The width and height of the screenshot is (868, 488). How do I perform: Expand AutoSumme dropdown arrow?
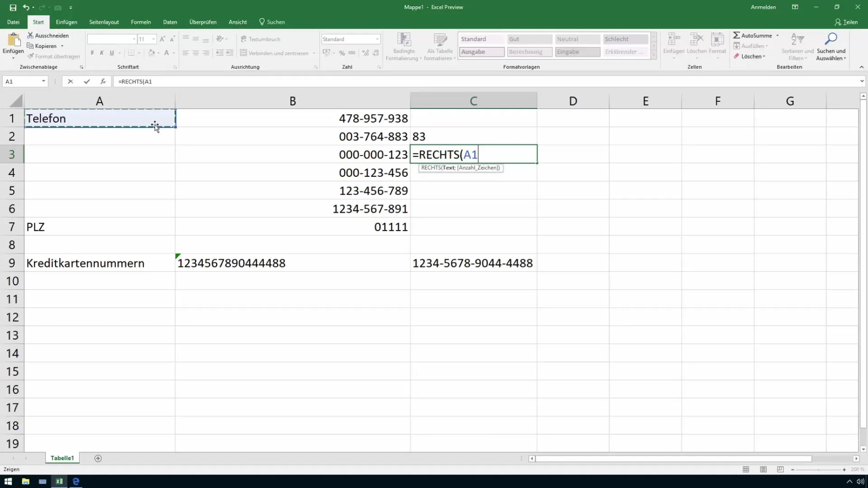(x=778, y=35)
